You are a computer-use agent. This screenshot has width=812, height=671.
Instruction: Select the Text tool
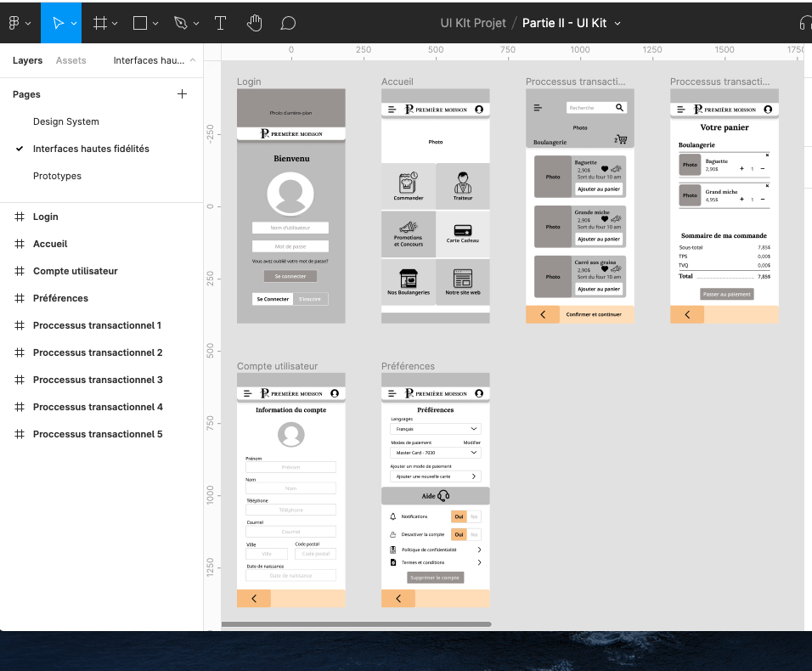220,23
